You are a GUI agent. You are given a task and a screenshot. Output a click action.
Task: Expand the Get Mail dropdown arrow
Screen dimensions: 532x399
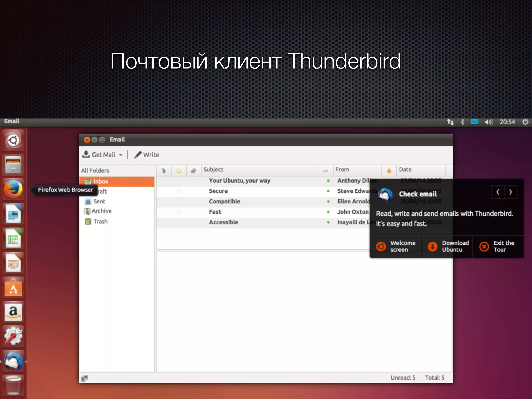pos(121,155)
